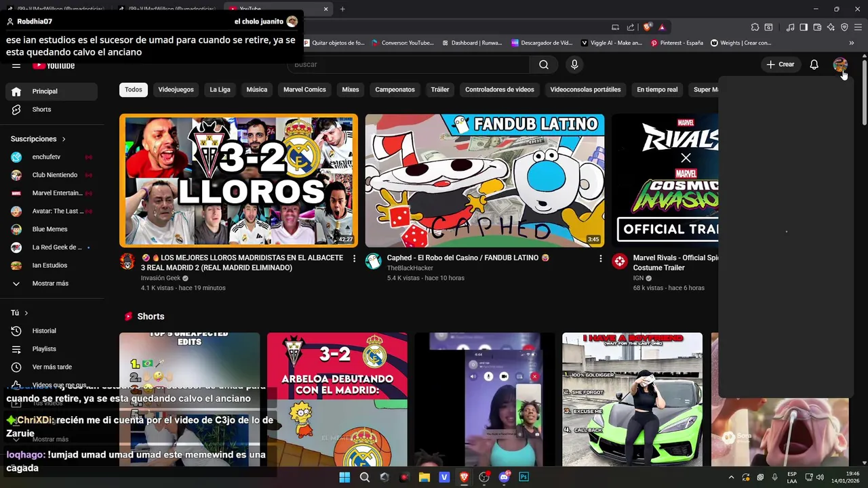The width and height of the screenshot is (868, 488).
Task: Open options for the Caphed fandub video
Action: (600, 258)
